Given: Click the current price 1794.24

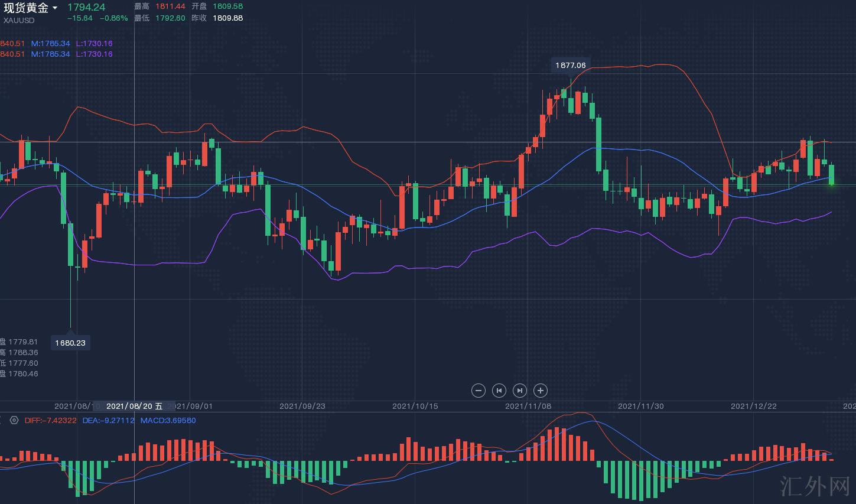Looking at the screenshot, I should 86,7.
